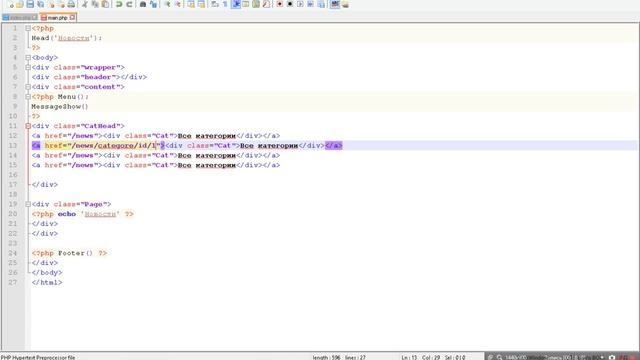Play back the recorded macro
Image resolution: width=640 pixels, height=360 pixels.
(x=300, y=4)
